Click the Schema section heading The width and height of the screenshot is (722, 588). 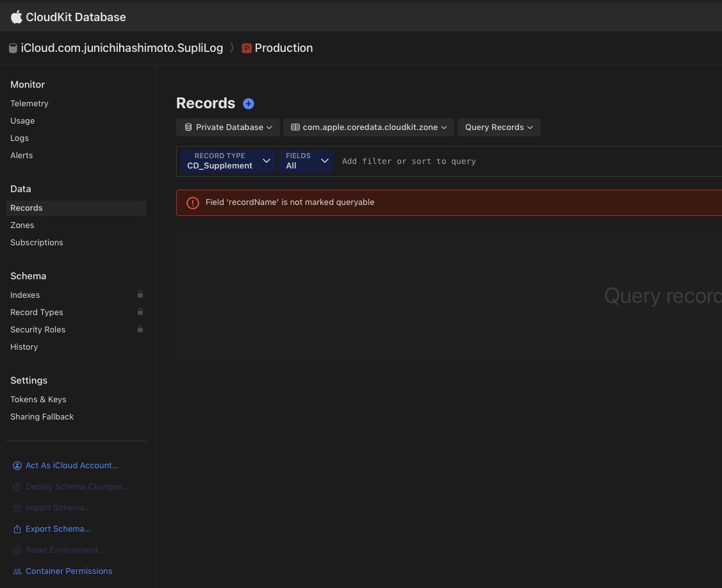(x=28, y=276)
